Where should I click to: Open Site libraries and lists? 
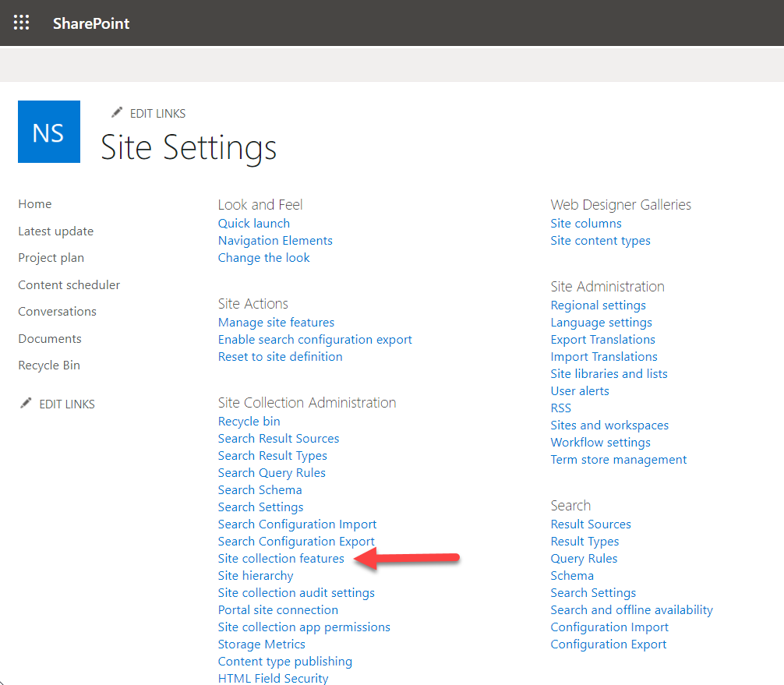tap(609, 374)
